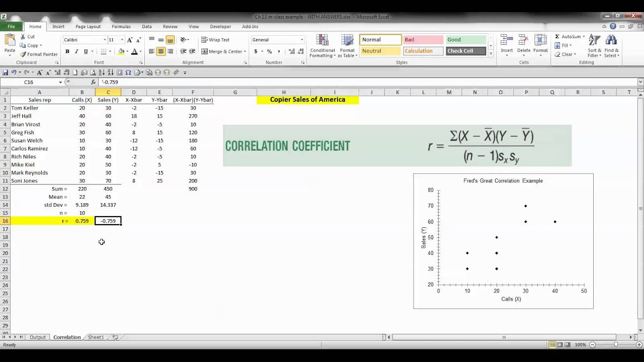This screenshot has width=644, height=362.
Task: Open Font dialog launcher arrow
Action: [141, 63]
